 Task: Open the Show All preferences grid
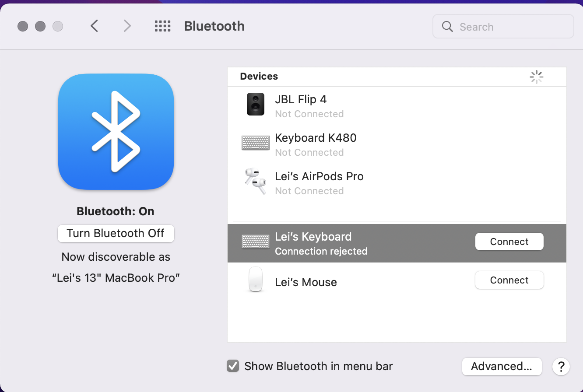[162, 26]
